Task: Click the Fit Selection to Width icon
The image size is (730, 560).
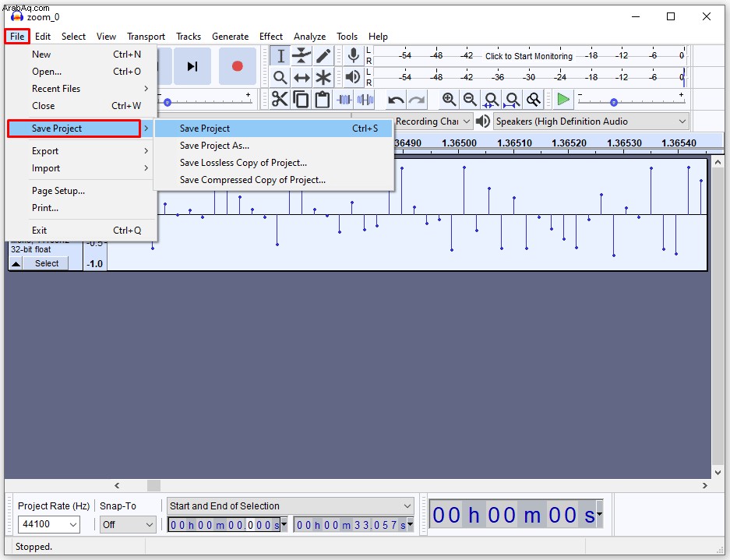Action: pos(491,99)
